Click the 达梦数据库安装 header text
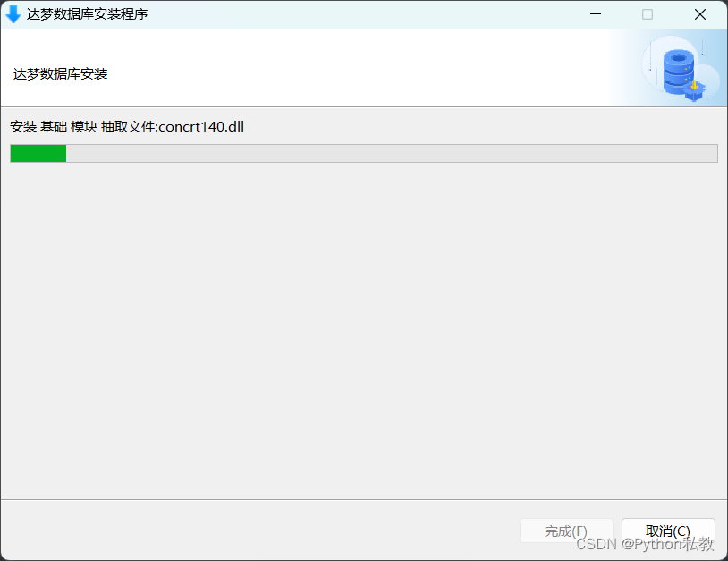 tap(60, 74)
